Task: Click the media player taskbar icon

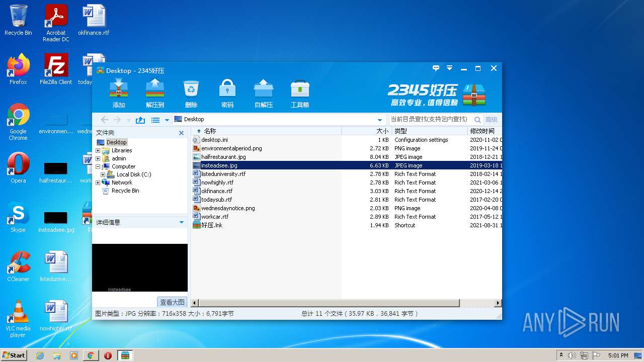Action: pos(74,355)
